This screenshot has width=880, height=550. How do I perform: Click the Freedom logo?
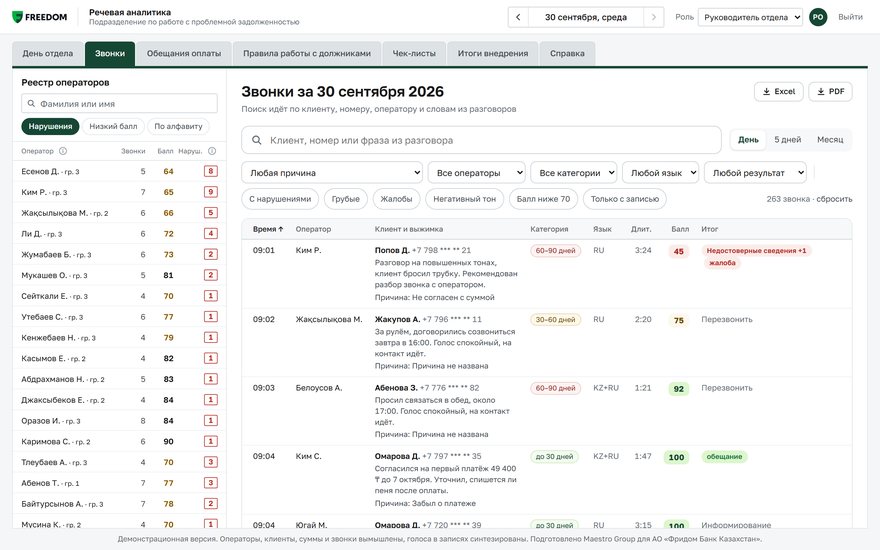39,17
